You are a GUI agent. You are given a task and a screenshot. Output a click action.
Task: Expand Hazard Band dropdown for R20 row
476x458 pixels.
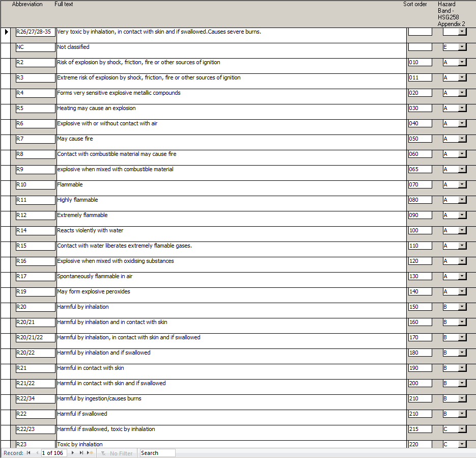462,307
